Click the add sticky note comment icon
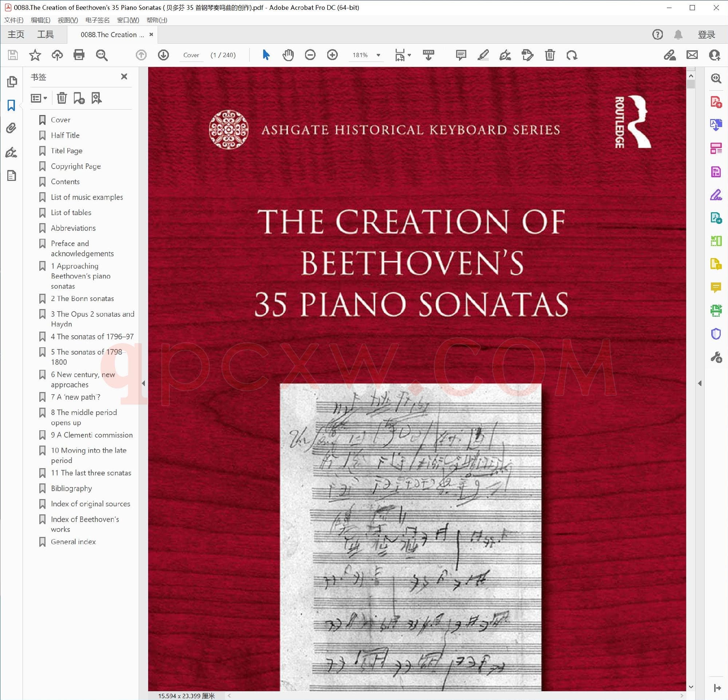This screenshot has height=700, width=728. (460, 55)
